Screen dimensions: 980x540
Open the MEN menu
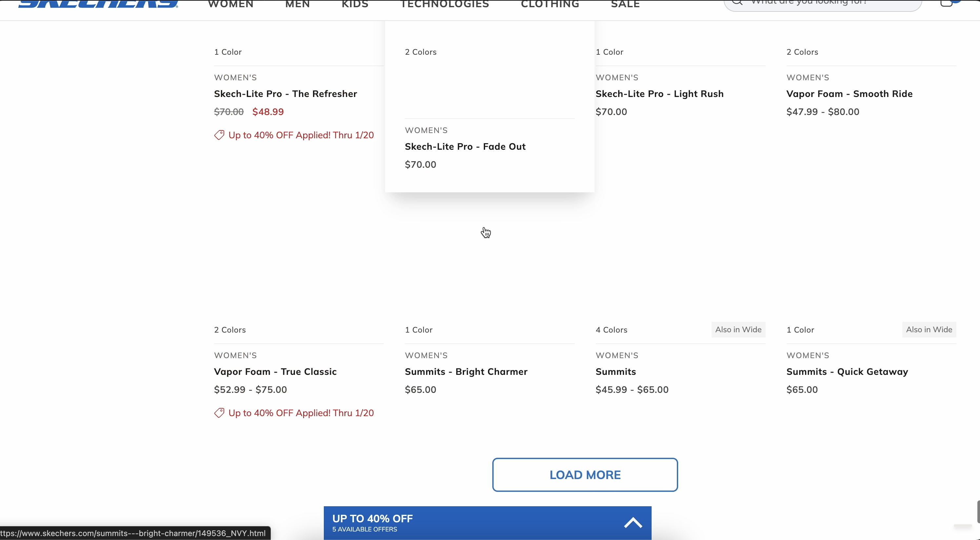tap(297, 5)
